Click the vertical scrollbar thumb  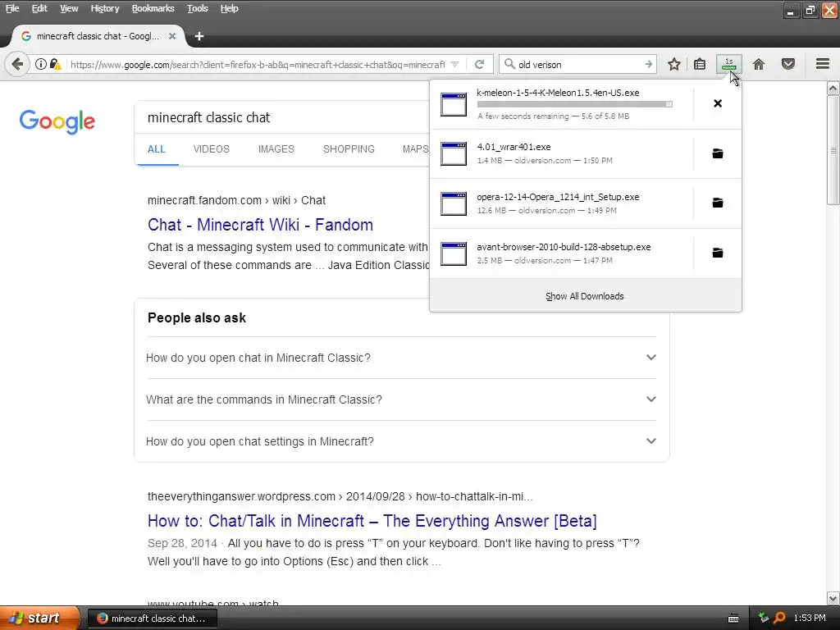(833, 150)
